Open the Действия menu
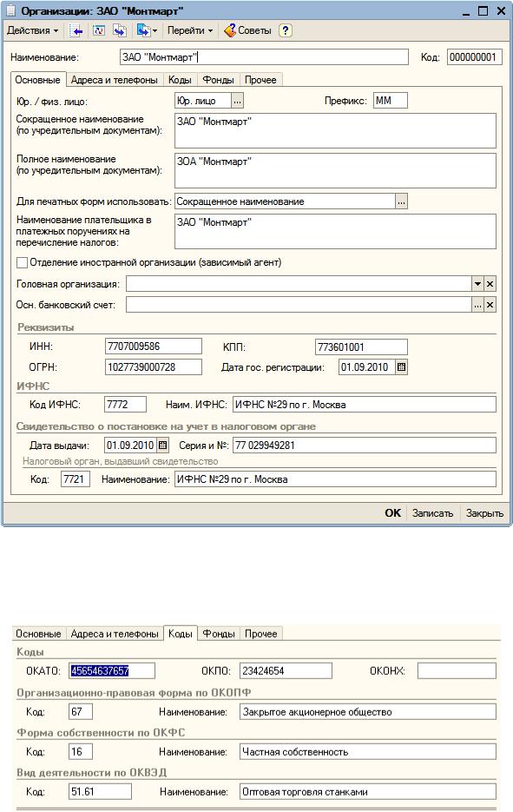The width and height of the screenshot is (513, 812). click(x=32, y=30)
